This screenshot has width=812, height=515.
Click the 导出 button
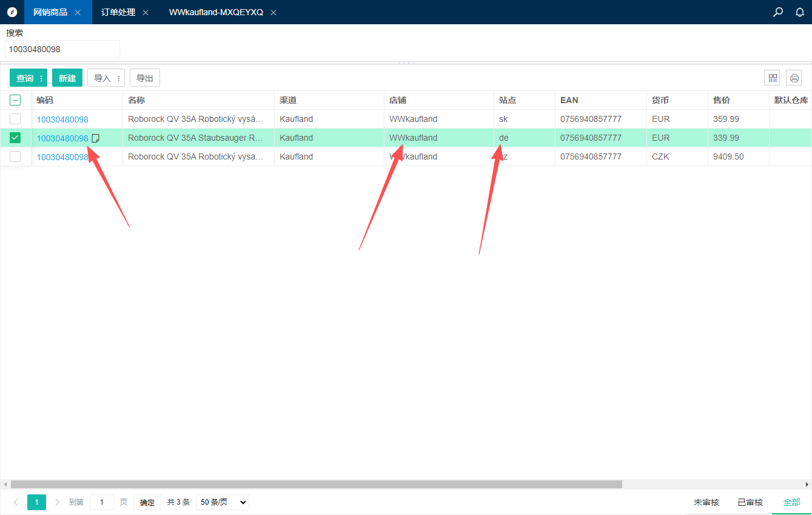point(144,78)
